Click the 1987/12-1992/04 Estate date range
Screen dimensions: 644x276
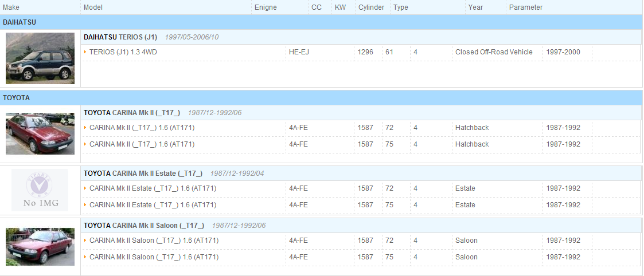[x=237, y=174]
